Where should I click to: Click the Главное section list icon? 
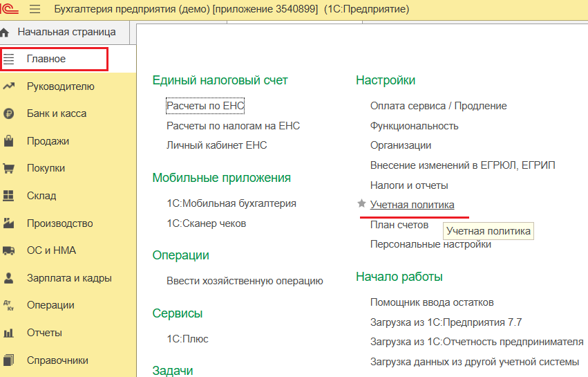(9, 59)
